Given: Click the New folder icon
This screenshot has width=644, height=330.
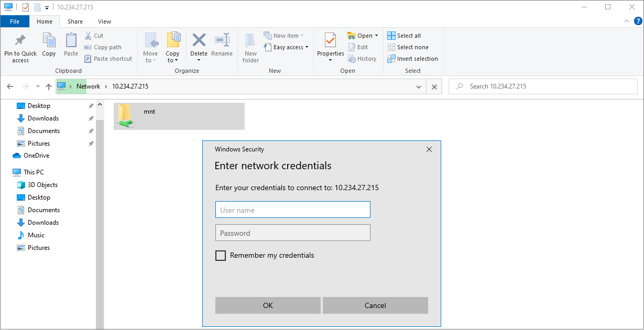Looking at the screenshot, I should (250, 40).
